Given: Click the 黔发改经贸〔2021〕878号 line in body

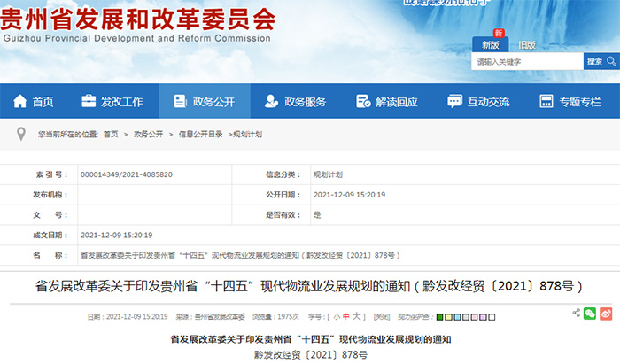Looking at the screenshot, I should tap(310, 355).
